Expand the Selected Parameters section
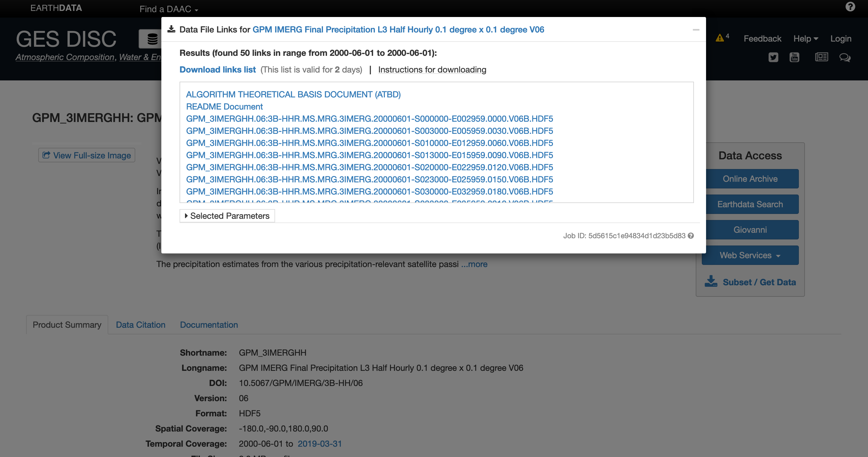This screenshot has width=868, height=457. 227,216
